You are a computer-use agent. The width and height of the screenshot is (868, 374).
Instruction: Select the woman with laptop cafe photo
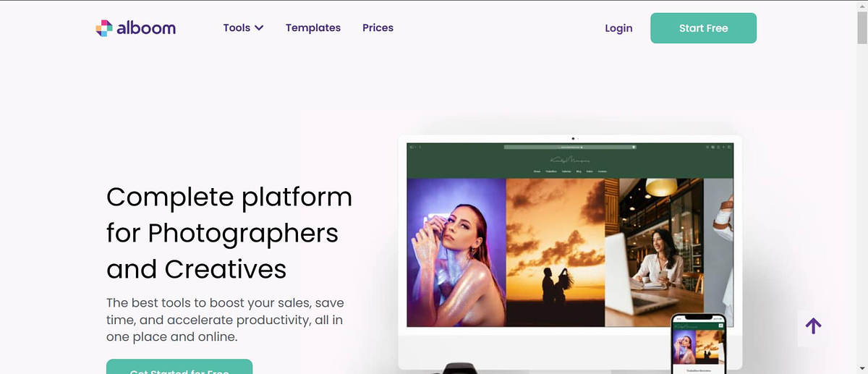654,253
